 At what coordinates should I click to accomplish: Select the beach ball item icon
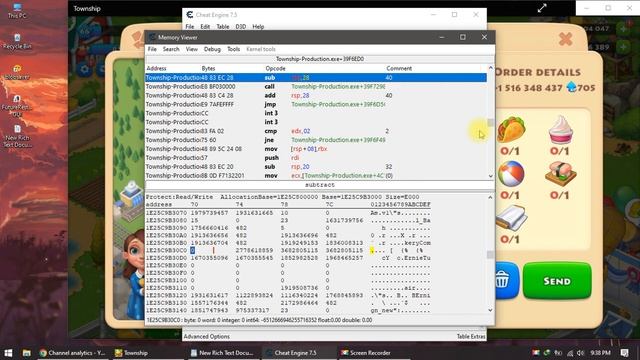[511, 173]
